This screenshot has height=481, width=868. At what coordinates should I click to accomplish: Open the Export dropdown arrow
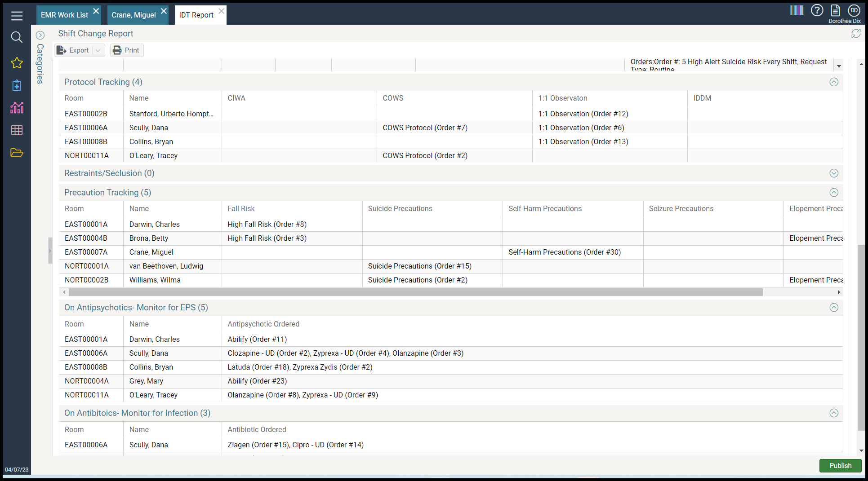pos(98,50)
